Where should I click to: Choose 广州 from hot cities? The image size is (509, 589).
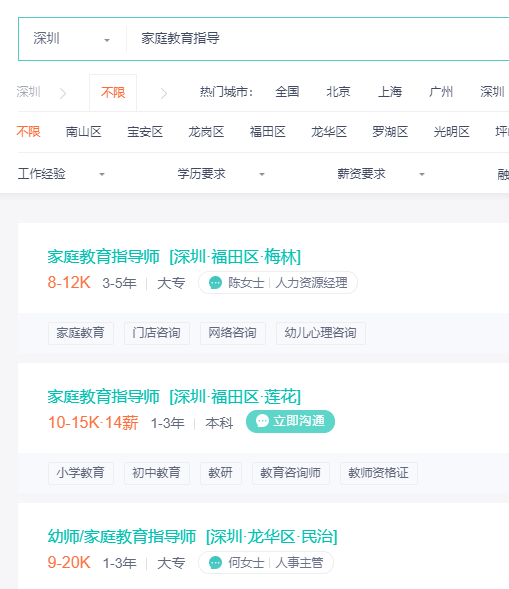[441, 92]
